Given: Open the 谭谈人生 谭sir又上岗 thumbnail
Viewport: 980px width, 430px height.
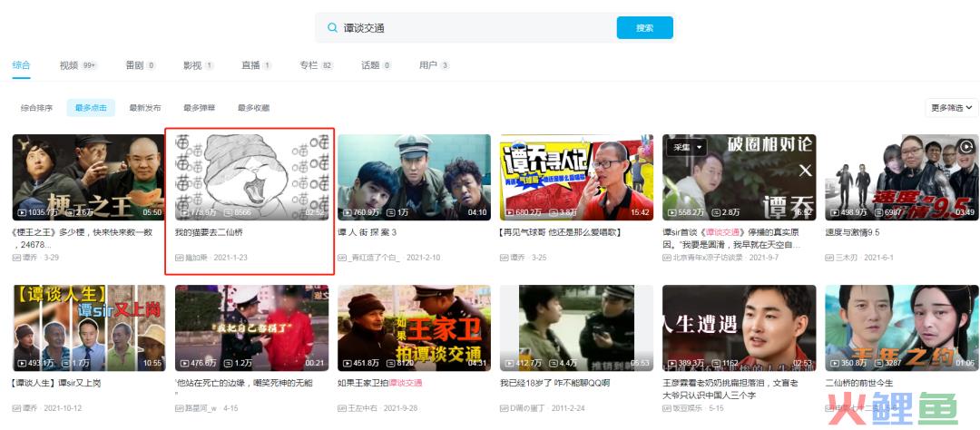Looking at the screenshot, I should pyautogui.click(x=89, y=328).
